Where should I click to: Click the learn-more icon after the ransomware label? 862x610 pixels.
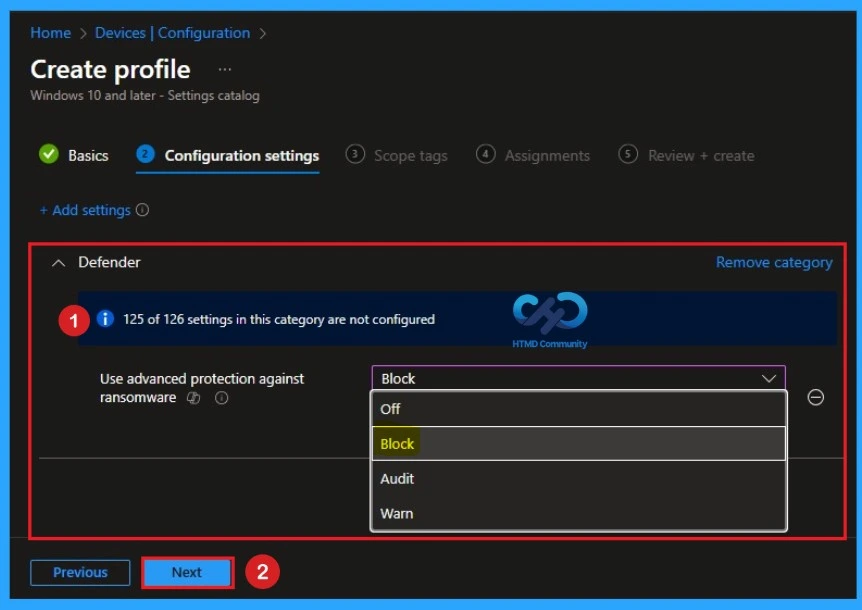[x=195, y=398]
